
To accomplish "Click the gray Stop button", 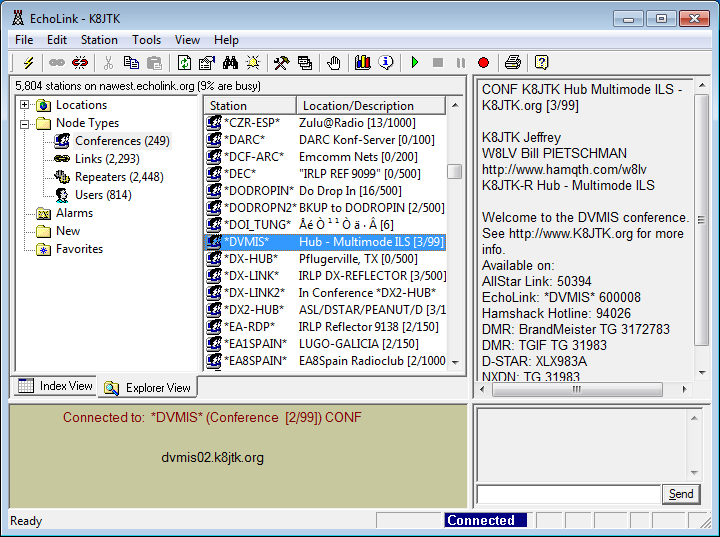I will 438,62.
